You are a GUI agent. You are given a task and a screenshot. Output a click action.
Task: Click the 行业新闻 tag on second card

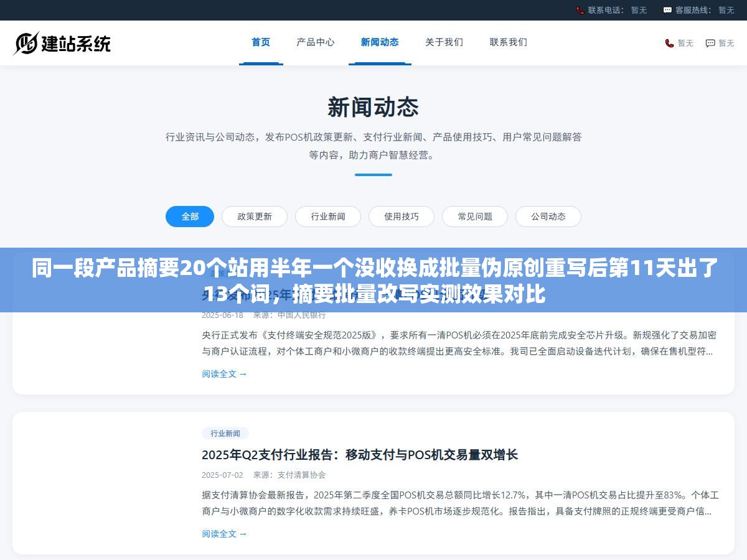pyautogui.click(x=225, y=433)
